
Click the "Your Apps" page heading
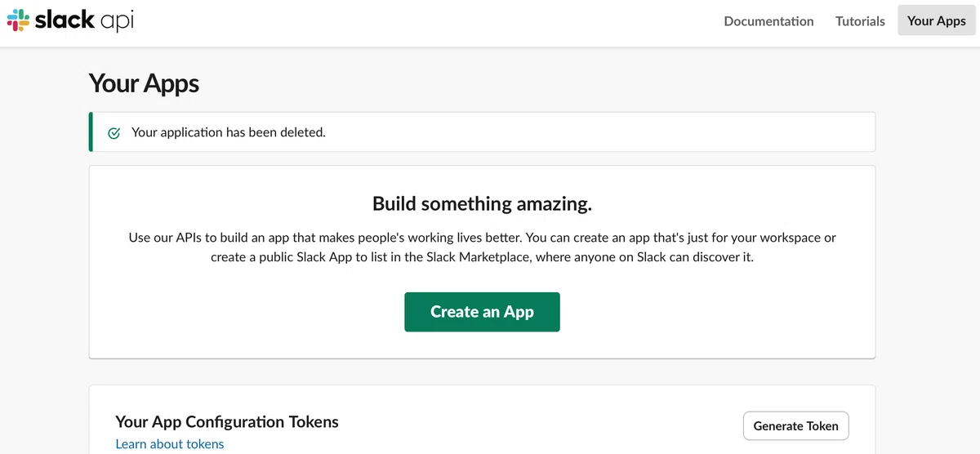[144, 83]
